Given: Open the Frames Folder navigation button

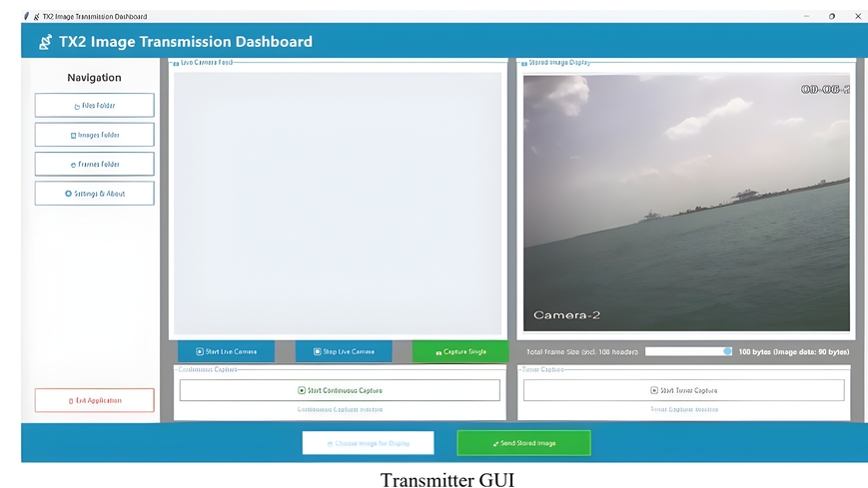Looking at the screenshot, I should [94, 164].
